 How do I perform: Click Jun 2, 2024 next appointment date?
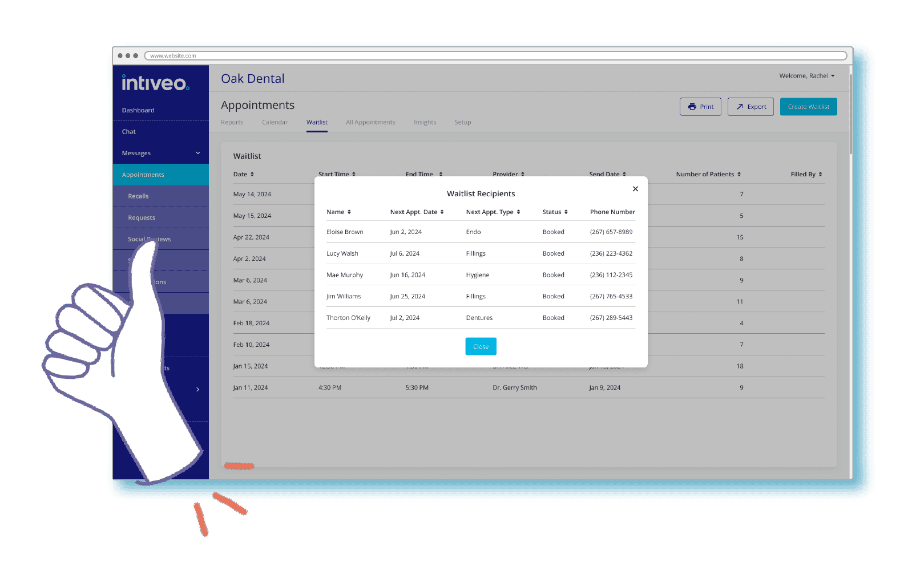coord(406,232)
